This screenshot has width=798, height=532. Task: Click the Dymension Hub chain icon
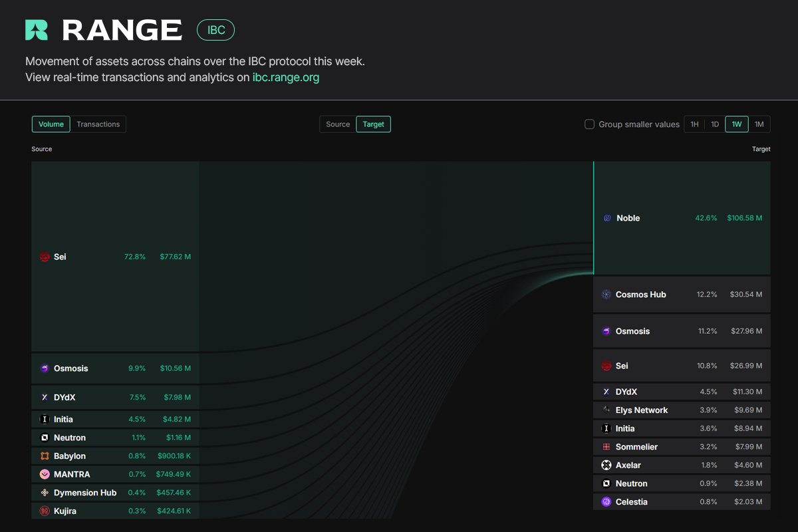point(45,493)
